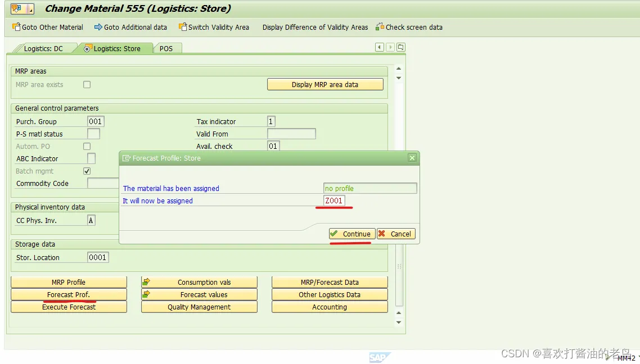Toggle the MRP area exists checkbox
640x364 pixels.
[87, 85]
